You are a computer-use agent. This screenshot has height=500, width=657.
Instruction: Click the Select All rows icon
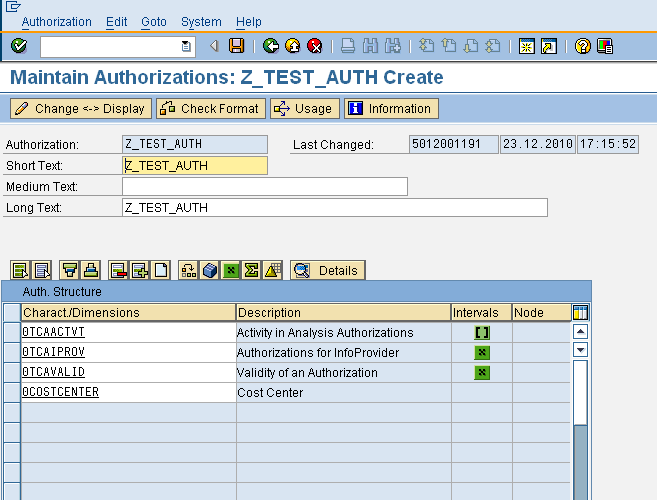click(20, 270)
